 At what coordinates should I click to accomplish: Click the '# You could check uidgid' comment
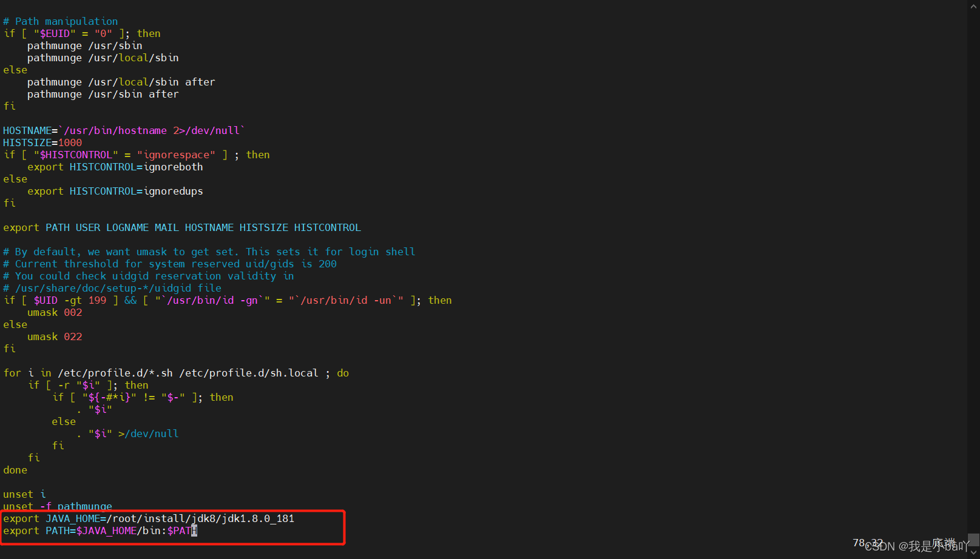tap(149, 276)
